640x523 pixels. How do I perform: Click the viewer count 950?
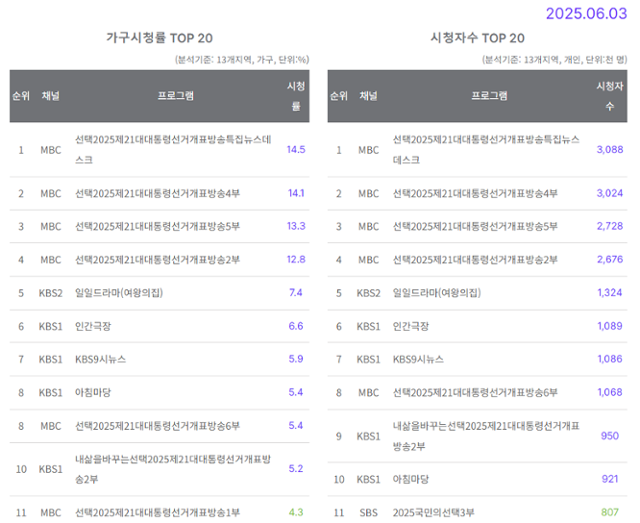tap(610, 436)
